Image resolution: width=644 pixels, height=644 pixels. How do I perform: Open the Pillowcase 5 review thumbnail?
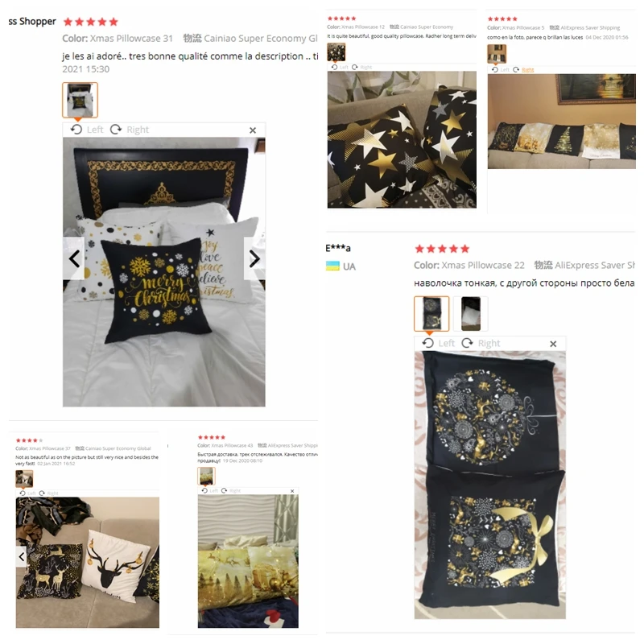[497, 54]
